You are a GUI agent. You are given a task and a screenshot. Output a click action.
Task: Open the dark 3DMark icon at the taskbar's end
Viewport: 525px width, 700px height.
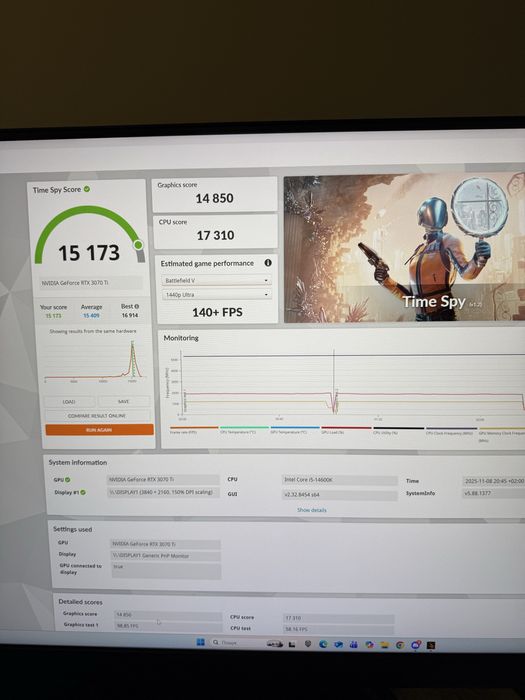pyautogui.click(x=431, y=645)
